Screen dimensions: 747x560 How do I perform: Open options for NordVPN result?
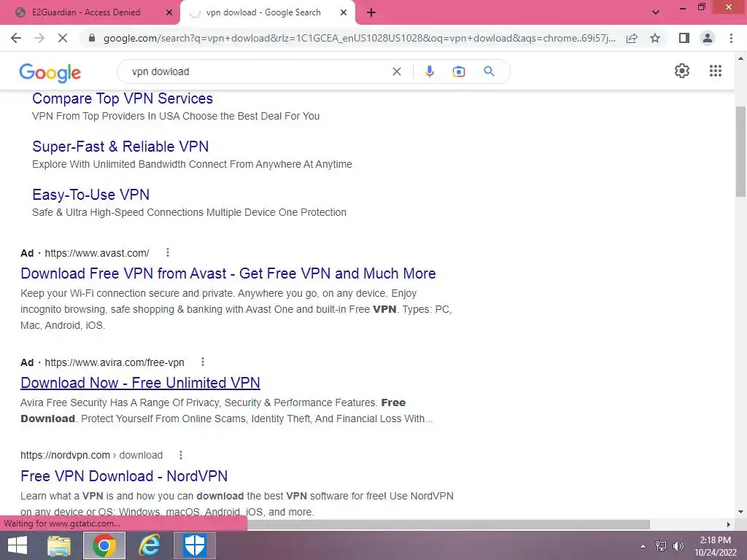(x=181, y=455)
